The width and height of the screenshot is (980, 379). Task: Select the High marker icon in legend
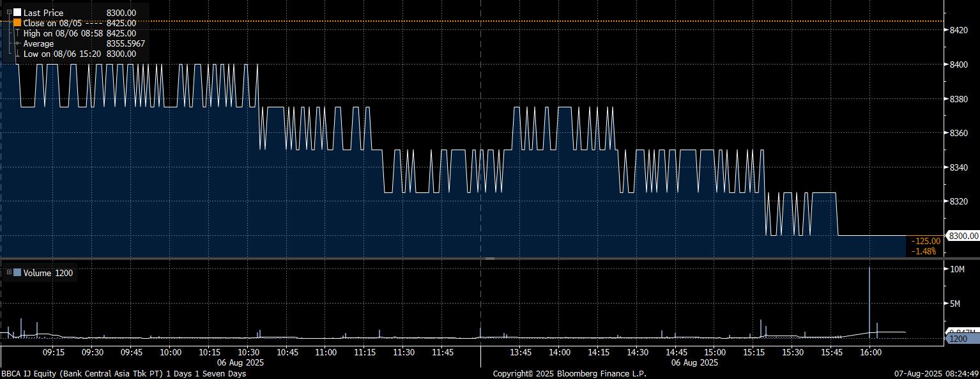point(17,33)
